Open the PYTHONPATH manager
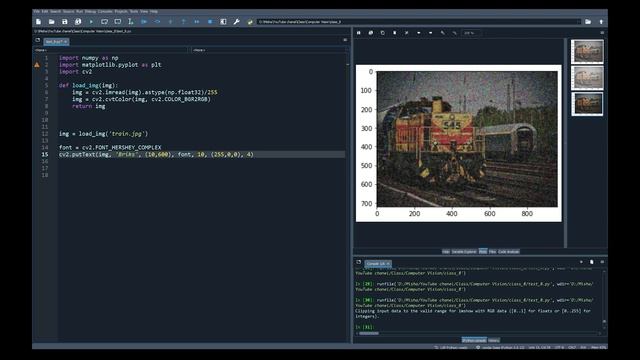The height and width of the screenshot is (360, 640). 250,22
